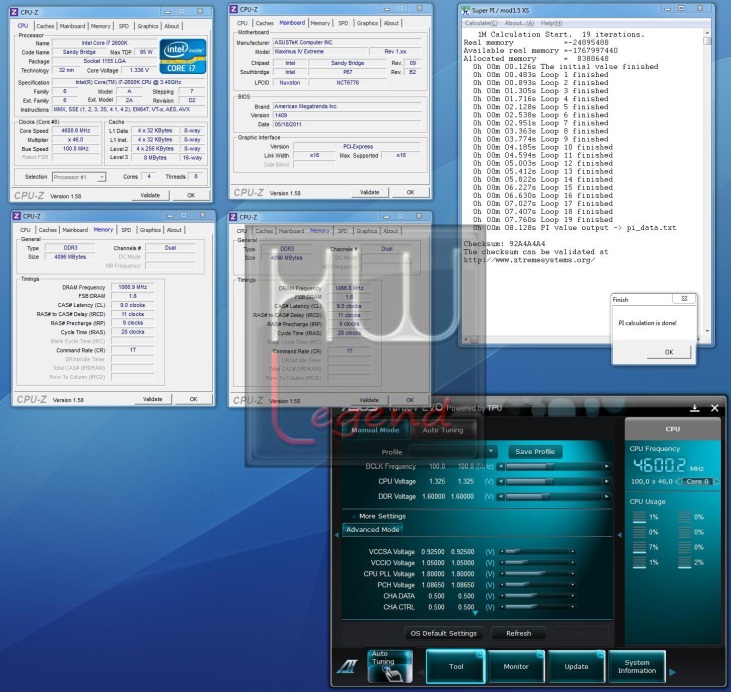This screenshot has width=731, height=692.
Task: Click Core Speed 4600.6 MHz value
Action: (76, 131)
